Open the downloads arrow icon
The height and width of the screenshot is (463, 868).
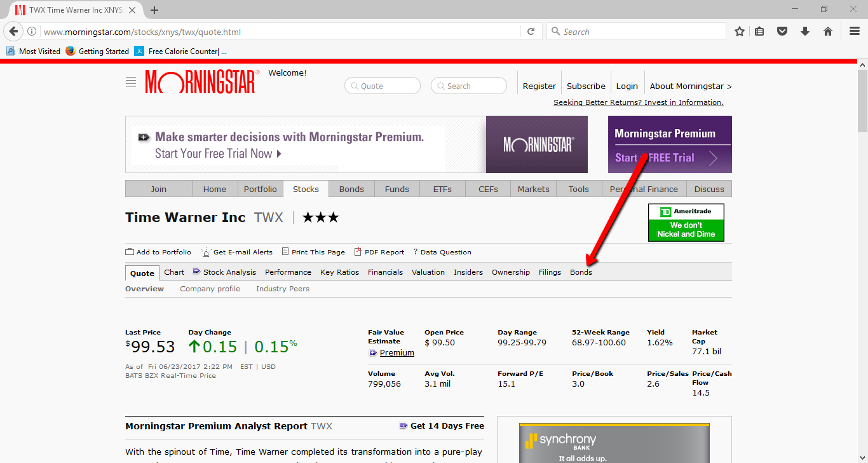[805, 31]
